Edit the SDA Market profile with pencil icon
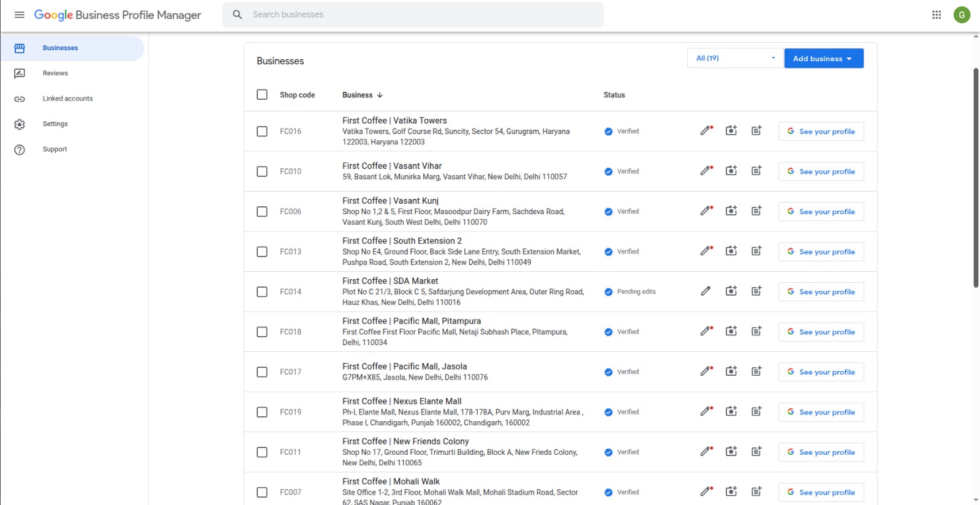 tap(706, 291)
